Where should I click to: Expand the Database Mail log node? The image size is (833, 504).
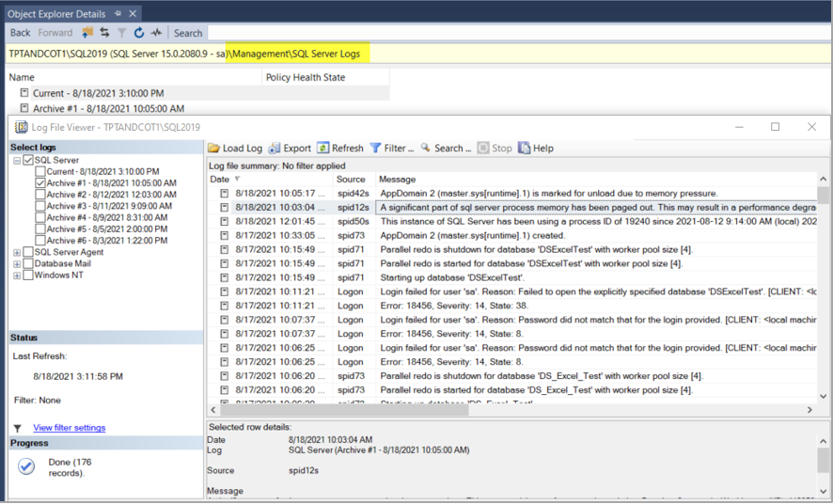[17, 264]
